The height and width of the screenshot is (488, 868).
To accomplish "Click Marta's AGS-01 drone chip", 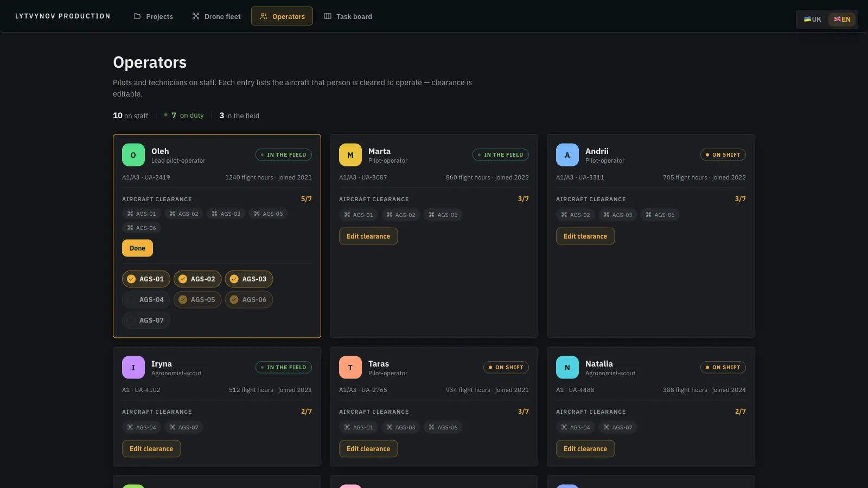I will click(x=359, y=215).
